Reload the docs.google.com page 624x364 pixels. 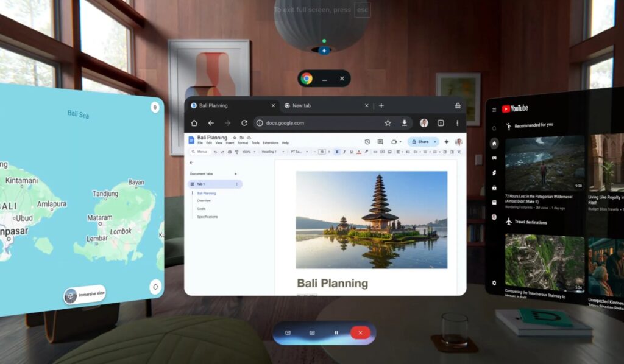click(x=244, y=123)
